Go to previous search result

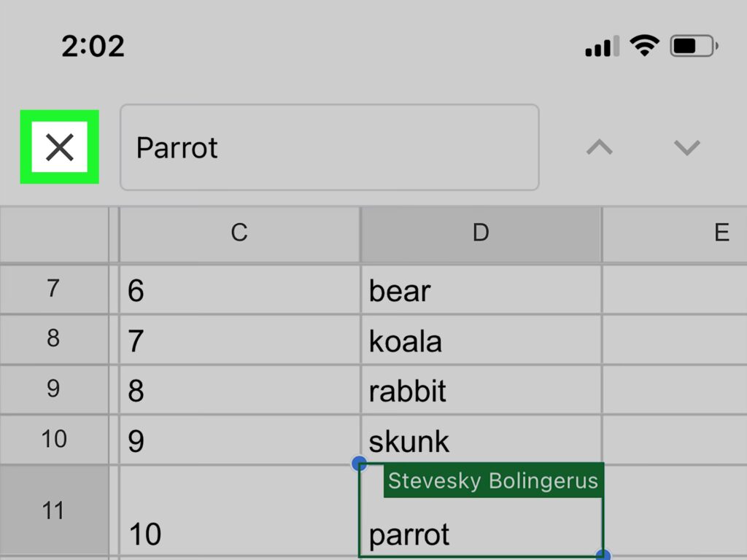[600, 147]
